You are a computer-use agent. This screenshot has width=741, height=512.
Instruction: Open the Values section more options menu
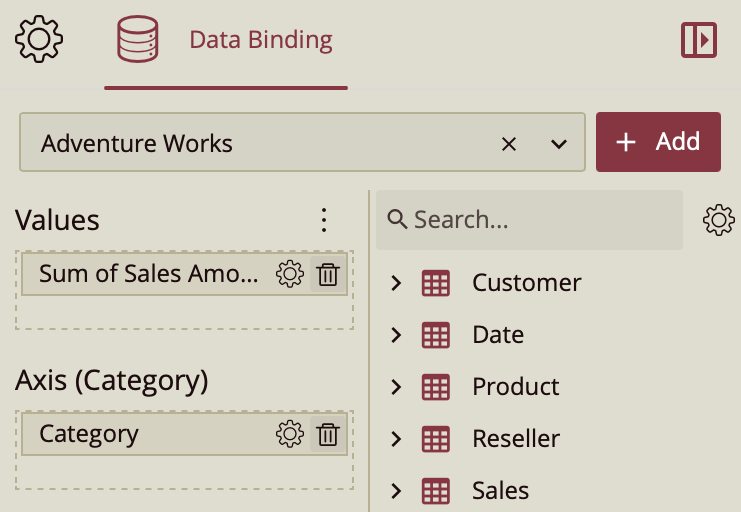[323, 220]
